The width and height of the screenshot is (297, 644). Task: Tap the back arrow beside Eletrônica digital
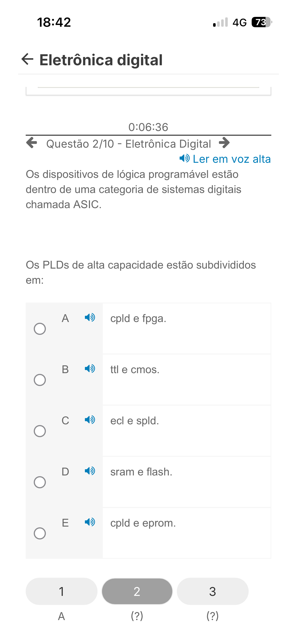(27, 59)
